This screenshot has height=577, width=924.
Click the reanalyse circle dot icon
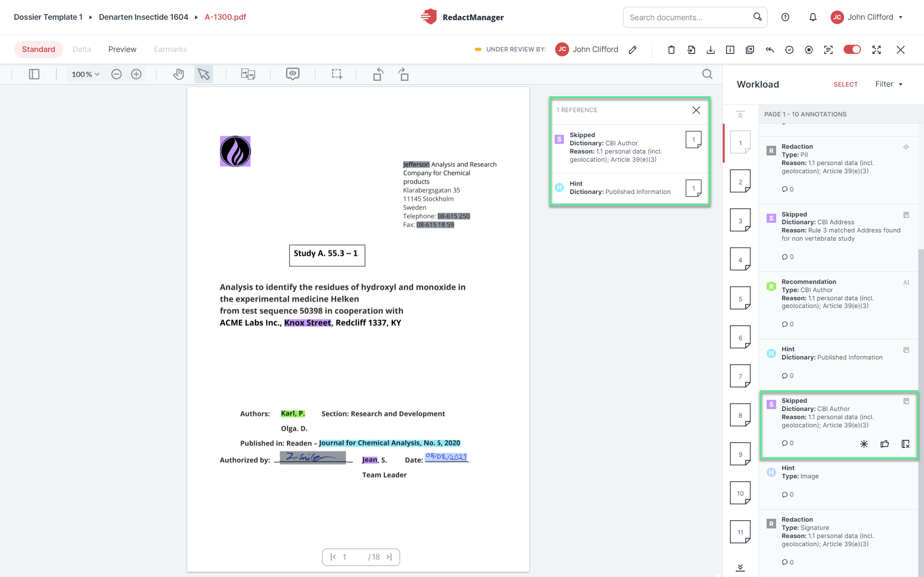809,50
